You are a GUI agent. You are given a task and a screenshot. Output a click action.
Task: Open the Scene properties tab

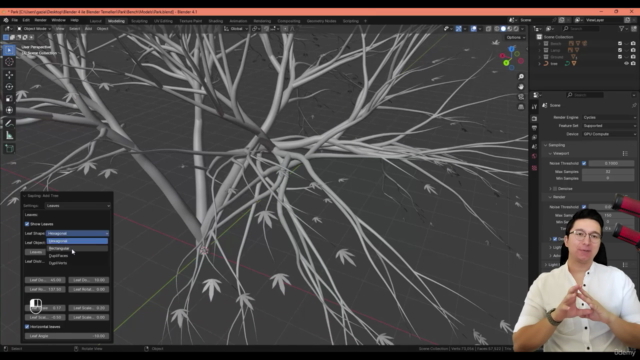point(534,147)
